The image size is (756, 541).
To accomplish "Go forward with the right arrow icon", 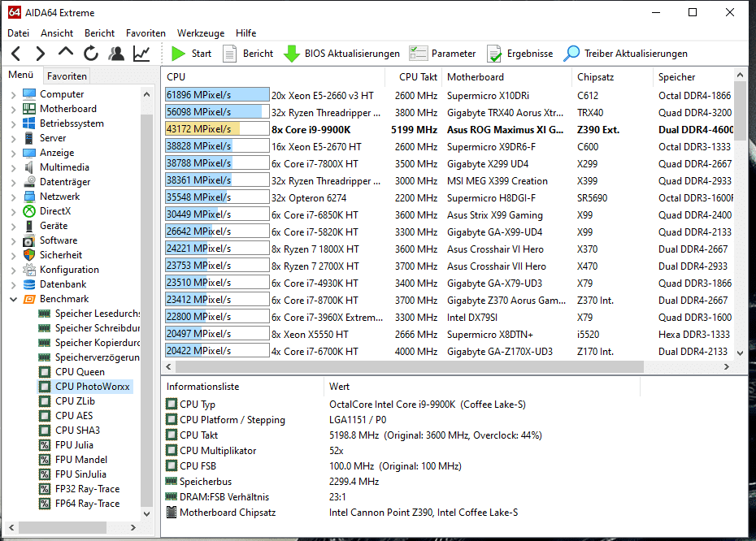I will click(x=41, y=54).
